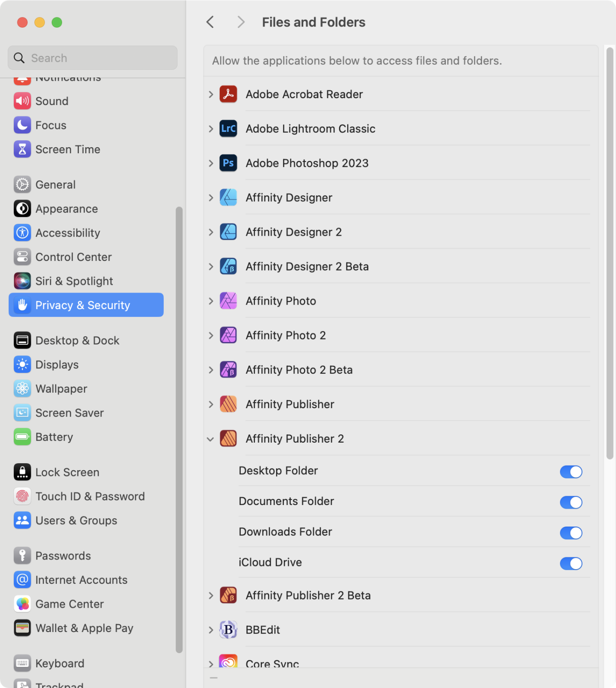616x688 pixels.
Task: Toggle Documents Folder access off
Action: [x=571, y=502]
